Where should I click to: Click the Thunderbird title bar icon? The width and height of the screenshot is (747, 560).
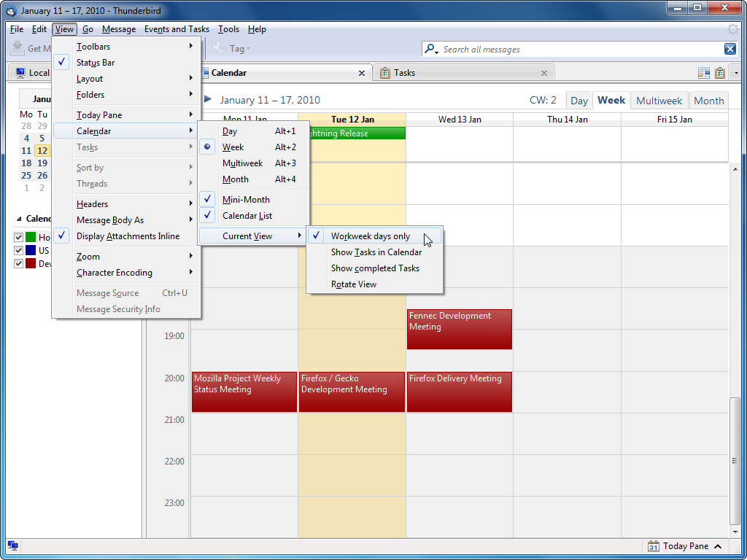click(12, 10)
